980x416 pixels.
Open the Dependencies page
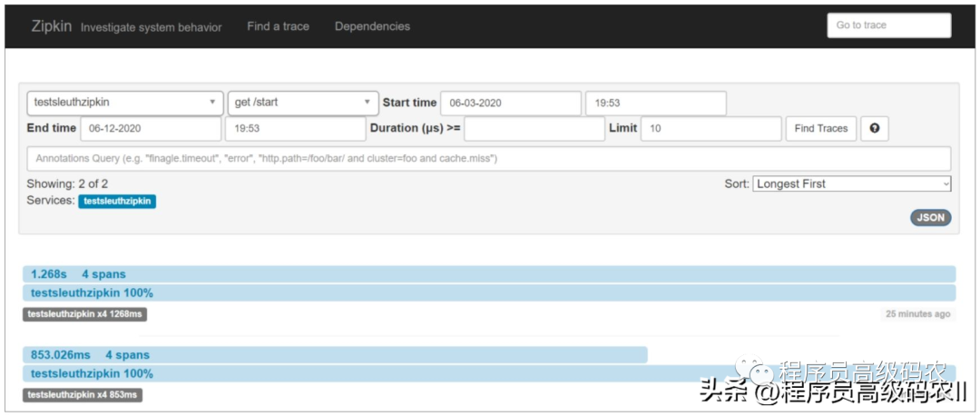(x=373, y=26)
